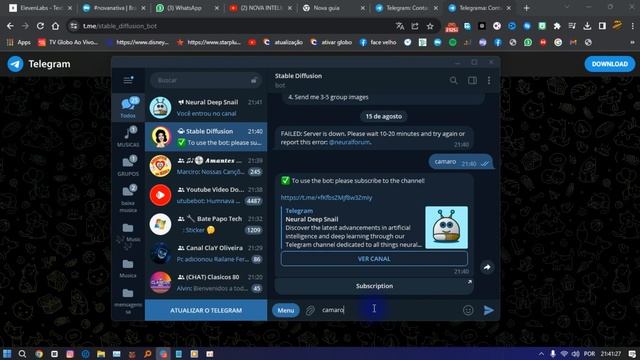640x360 pixels.
Task: Go back in browser history
Action: point(10,26)
